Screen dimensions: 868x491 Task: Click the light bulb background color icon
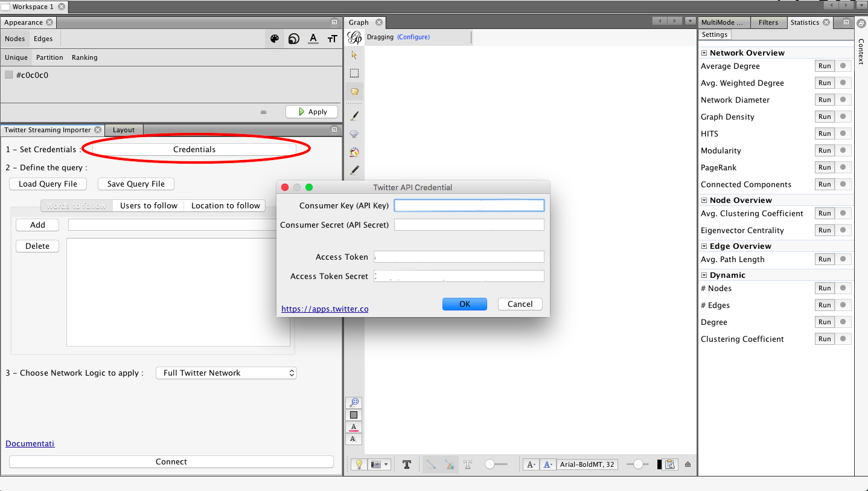coord(359,464)
